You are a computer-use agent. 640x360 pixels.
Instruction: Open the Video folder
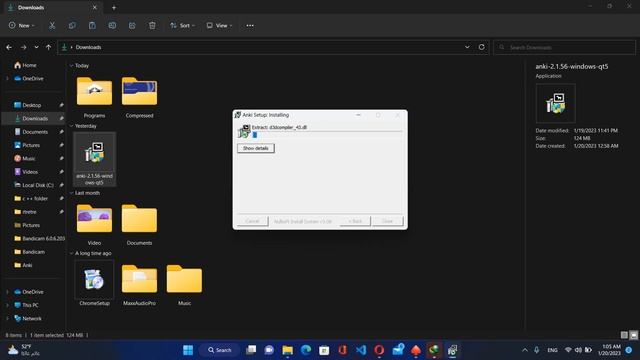pos(94,225)
